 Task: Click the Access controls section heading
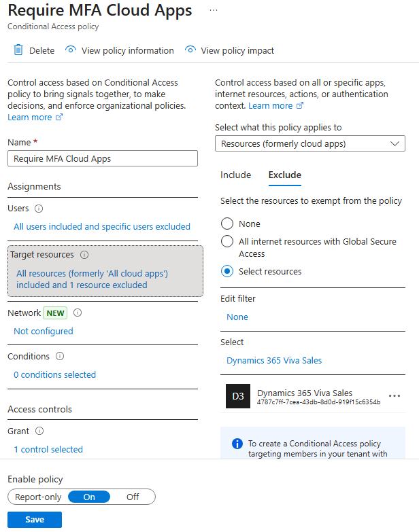click(39, 409)
